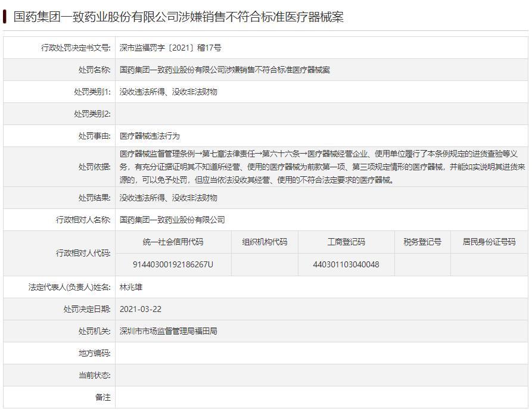
Task: Select credit code 91440300192186267U
Action: pyautogui.click(x=173, y=264)
